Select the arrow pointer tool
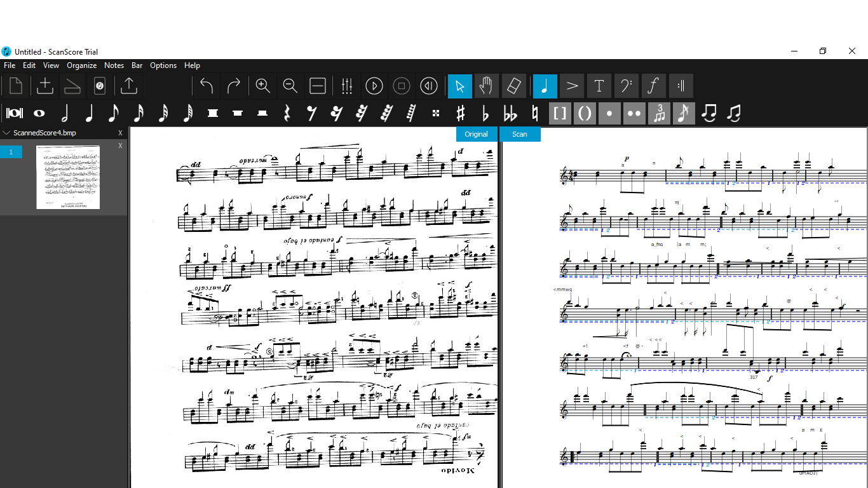 click(x=460, y=86)
